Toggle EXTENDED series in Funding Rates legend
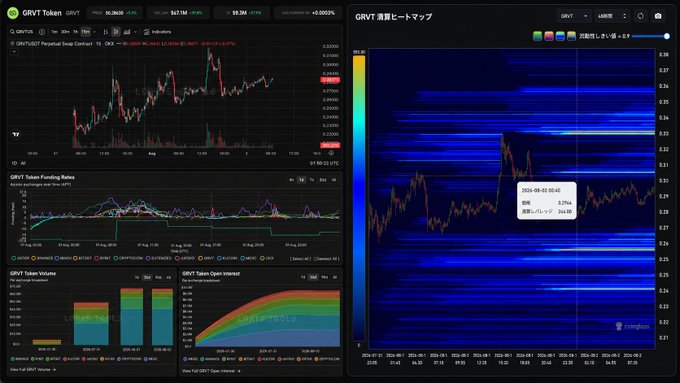 pyautogui.click(x=159, y=259)
